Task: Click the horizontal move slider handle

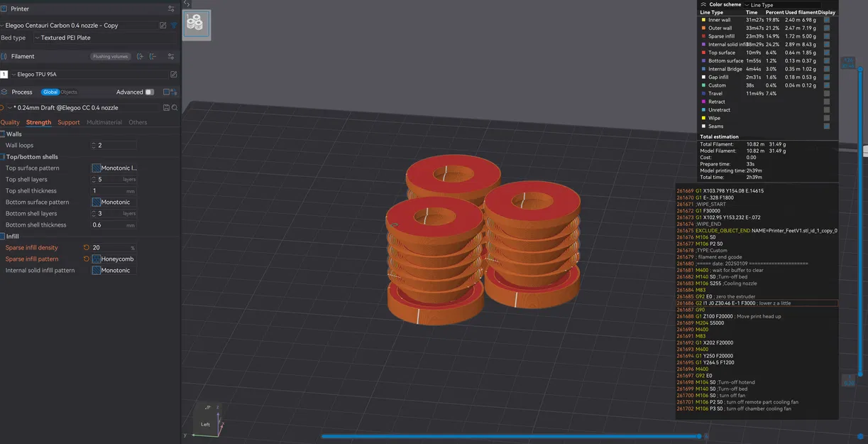Action: (699, 435)
